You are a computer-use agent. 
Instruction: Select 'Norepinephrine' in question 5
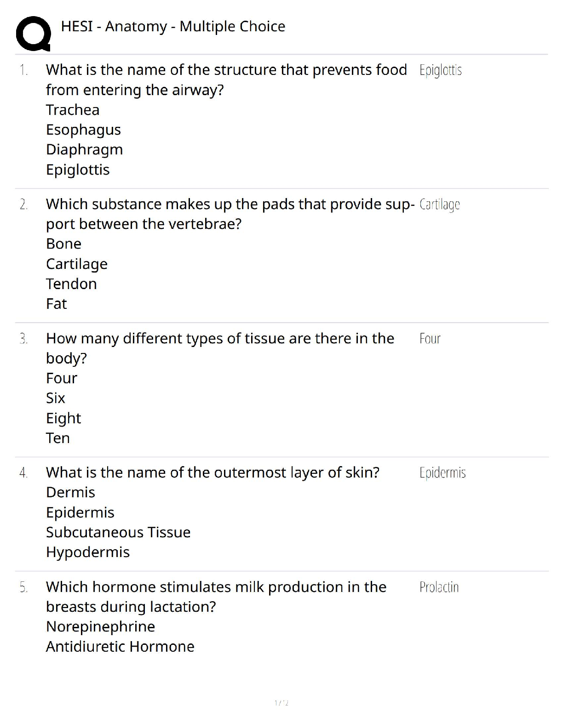100,626
